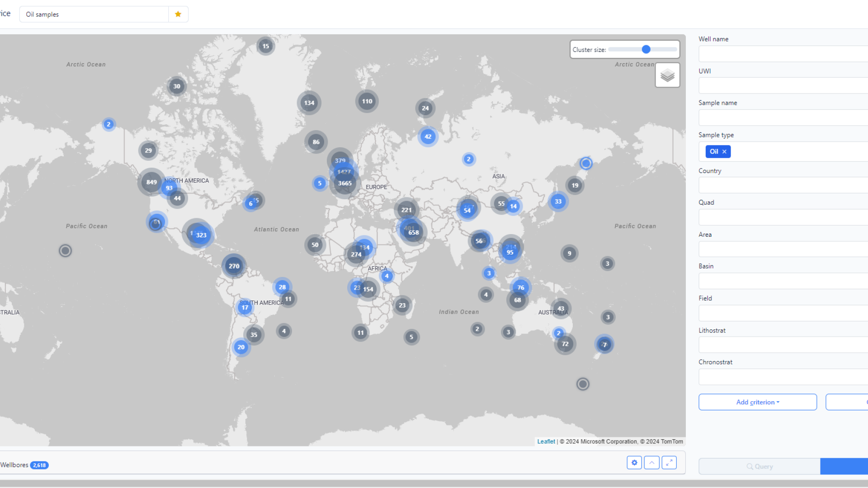Click the Query button
Screen dimensions: 868x488
point(759,466)
